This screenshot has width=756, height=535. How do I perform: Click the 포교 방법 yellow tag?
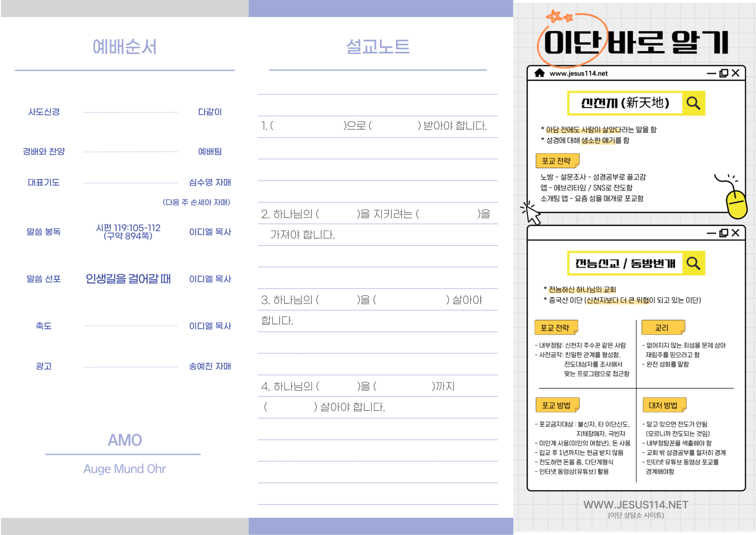[557, 405]
